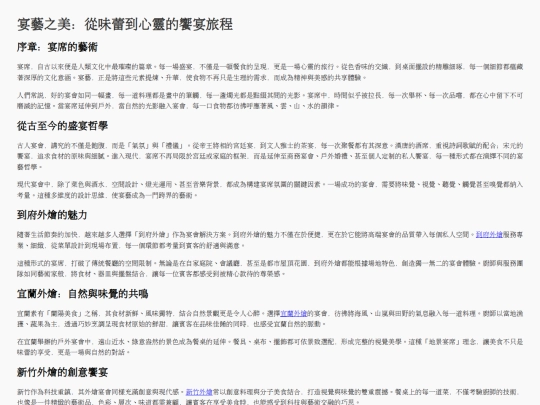Click the heading 從古至今的盛宴哲學

[x=62, y=126]
